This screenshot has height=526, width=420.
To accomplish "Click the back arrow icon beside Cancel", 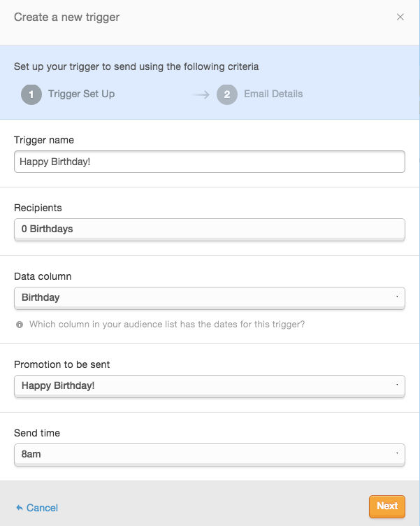I will [x=20, y=508].
